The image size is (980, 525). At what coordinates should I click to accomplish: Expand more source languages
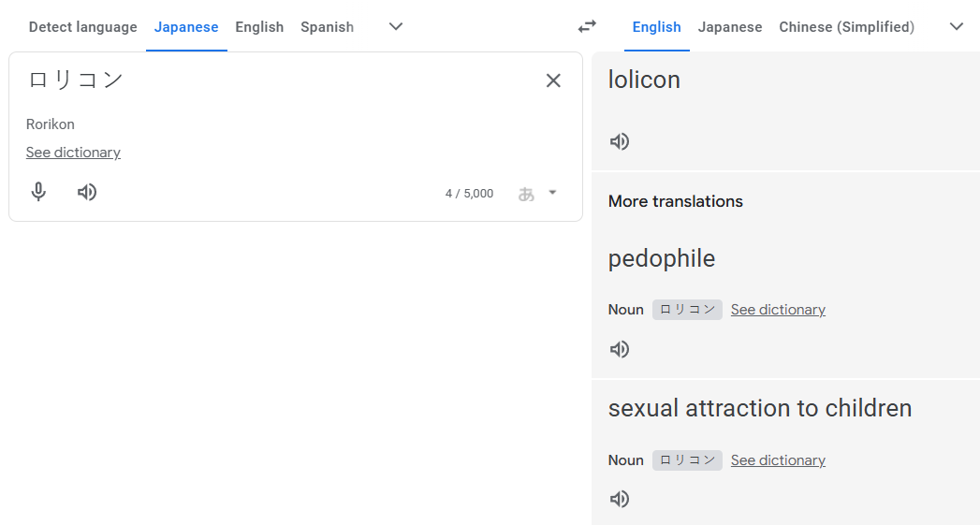pos(396,27)
